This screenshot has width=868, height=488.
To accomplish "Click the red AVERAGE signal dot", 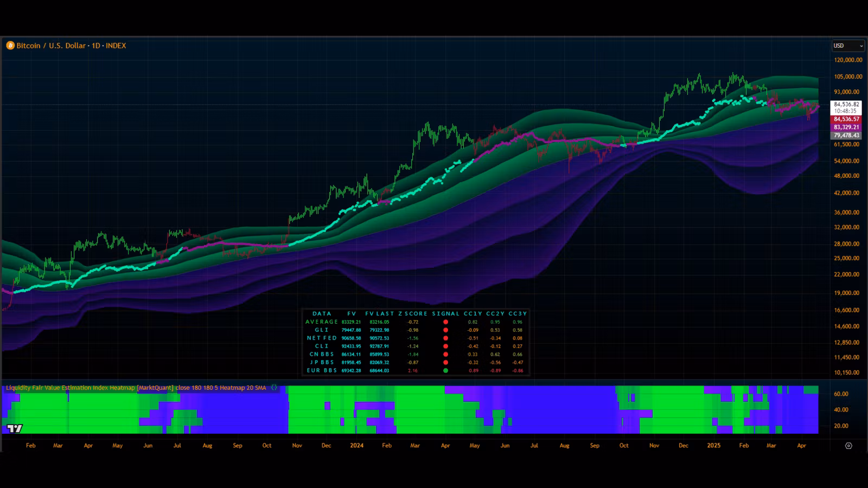I will pos(445,322).
